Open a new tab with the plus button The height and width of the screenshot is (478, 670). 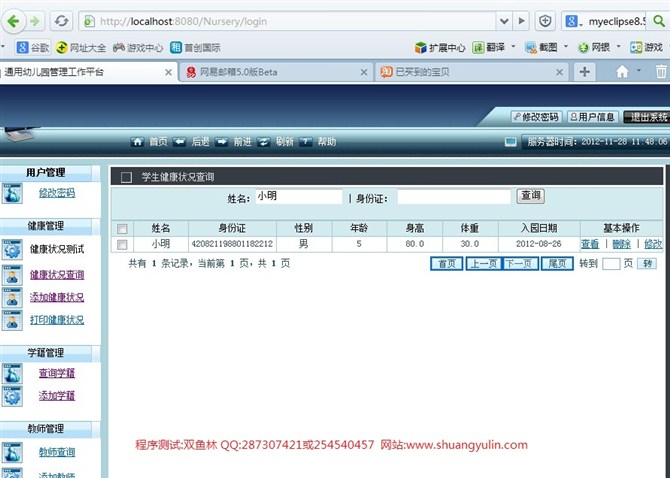tap(585, 72)
